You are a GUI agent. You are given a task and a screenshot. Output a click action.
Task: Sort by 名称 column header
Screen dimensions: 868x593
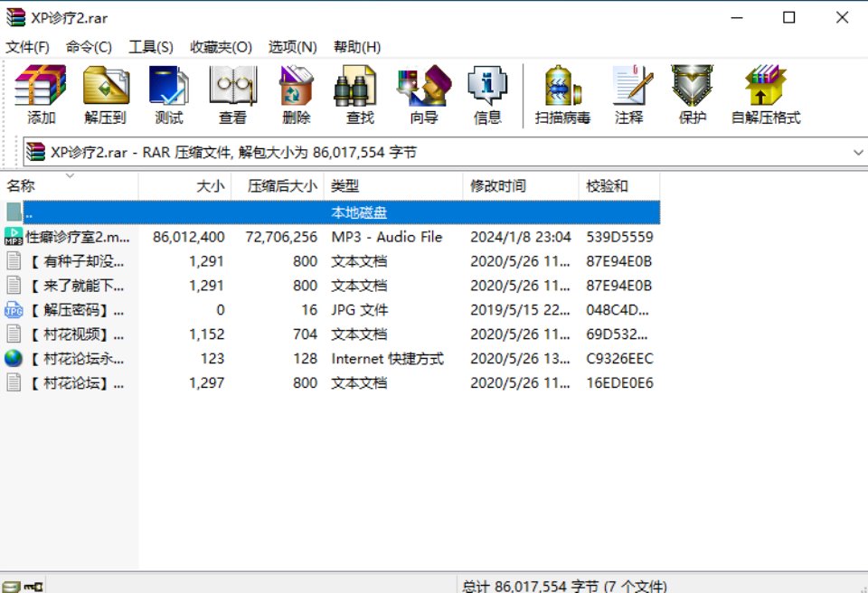click(70, 186)
